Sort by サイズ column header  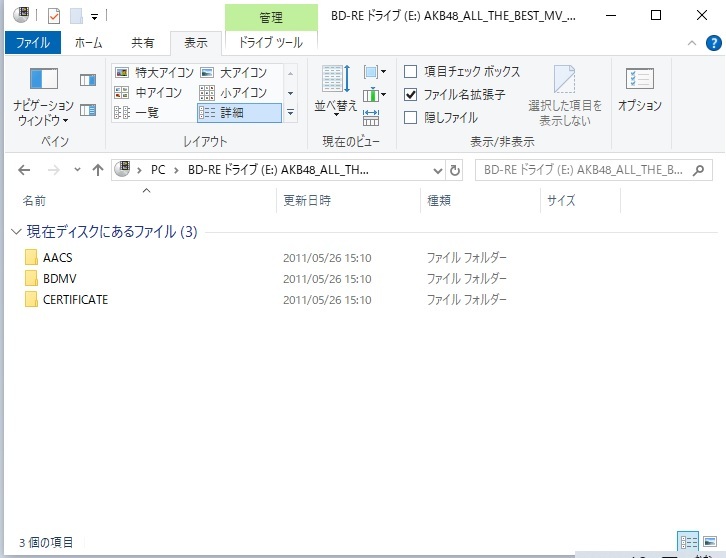pyautogui.click(x=580, y=201)
